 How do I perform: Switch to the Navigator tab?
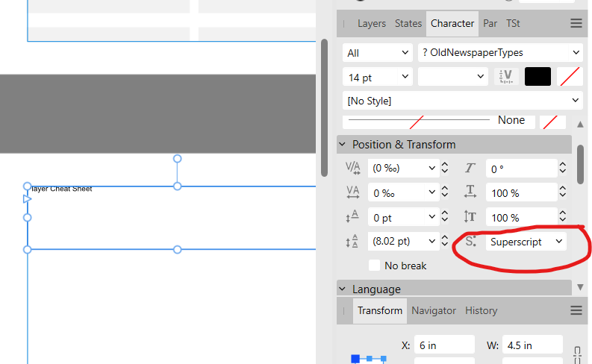(x=434, y=311)
